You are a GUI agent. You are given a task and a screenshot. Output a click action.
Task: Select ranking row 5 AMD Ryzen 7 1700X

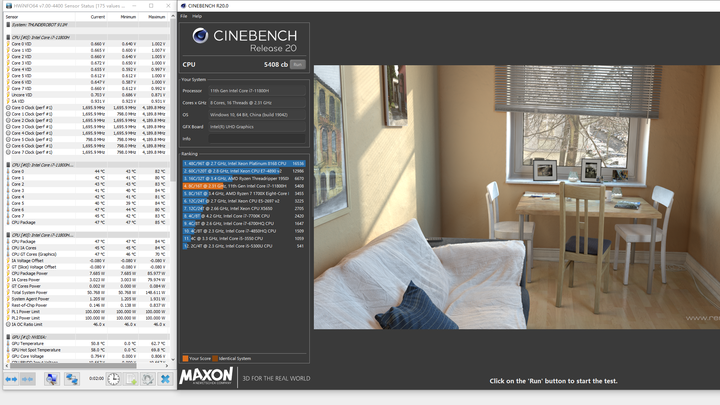coord(244,194)
